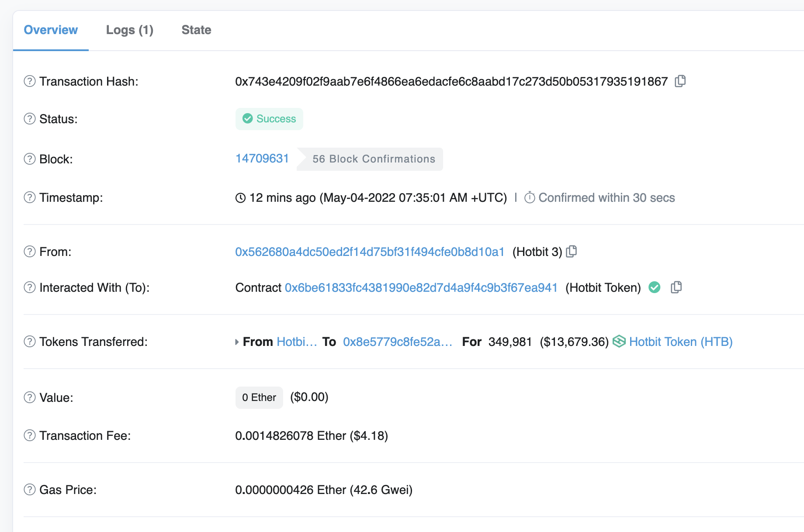
Task: Click help icon next to Timestamp
Action: [30, 197]
